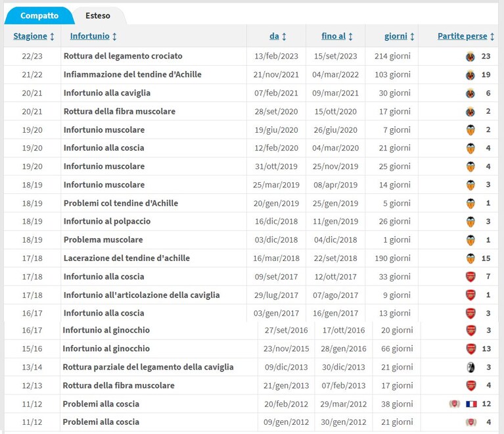
Task: Switch to the Esteso tab
Action: pos(98,16)
